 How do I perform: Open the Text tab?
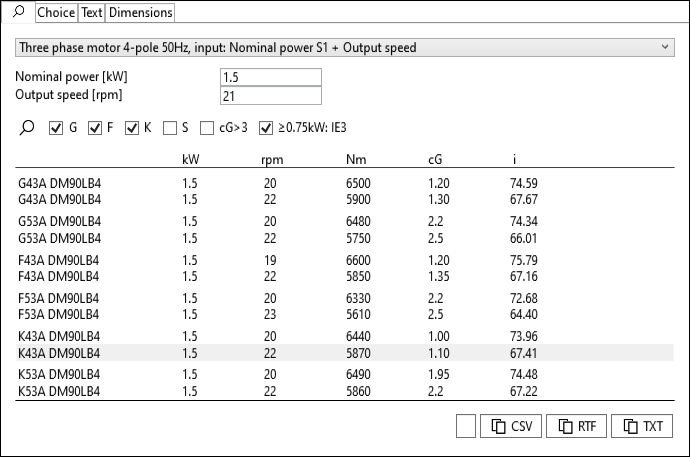[91, 13]
